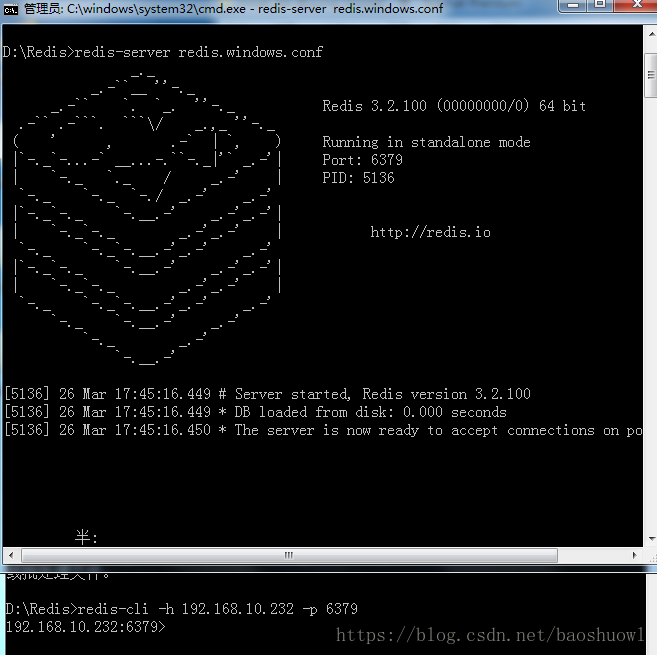Grab the vertical scrollbar thumb
The image size is (657, 655).
click(x=651, y=75)
